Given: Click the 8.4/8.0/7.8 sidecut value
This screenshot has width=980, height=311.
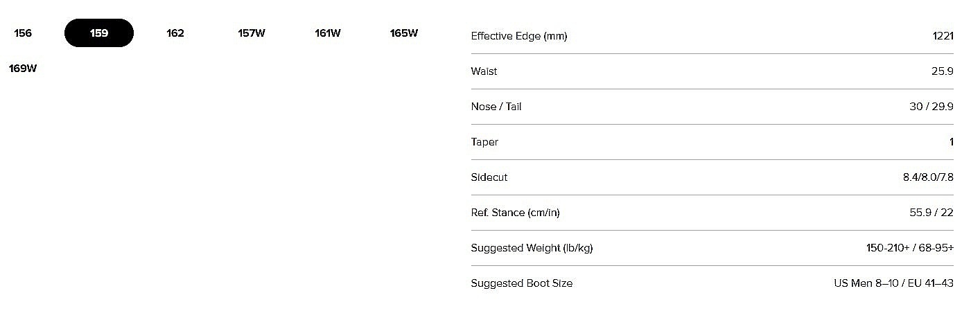Looking at the screenshot, I should coord(923,177).
